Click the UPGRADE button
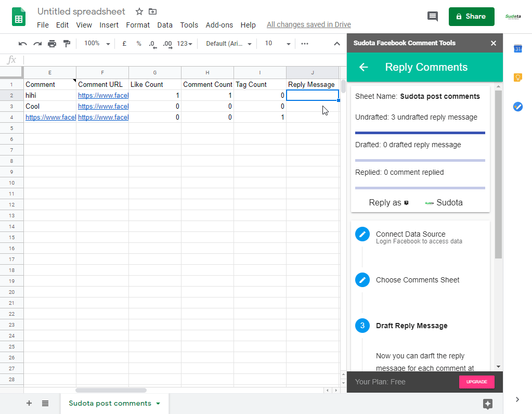Viewport: 532px width, 414px height. 477,382
